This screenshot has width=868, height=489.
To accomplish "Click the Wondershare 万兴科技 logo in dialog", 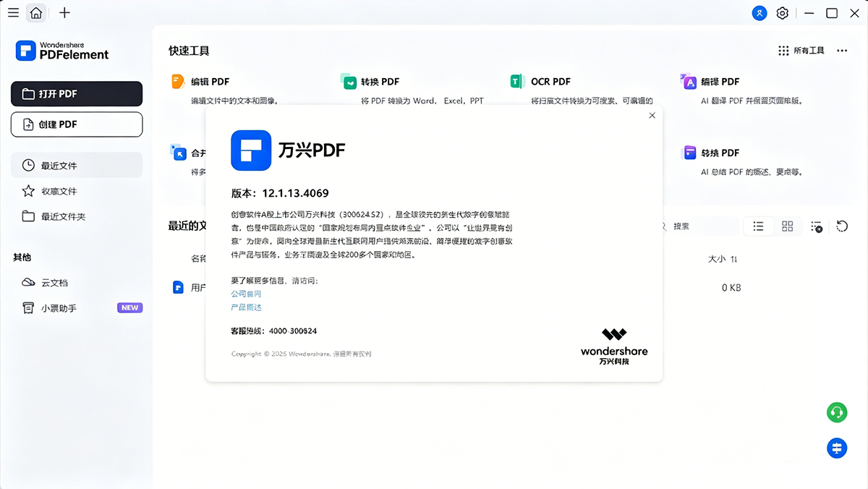I will (x=614, y=346).
